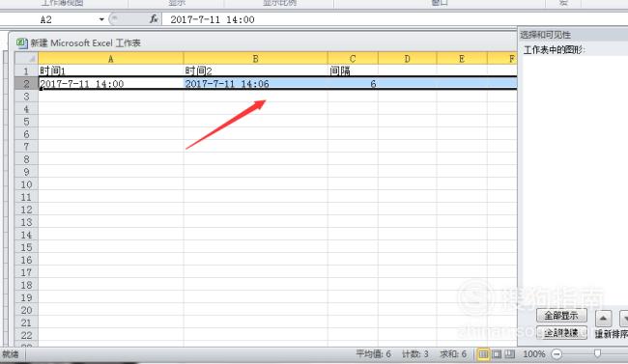628x364 pixels.
Task: Click the 计数: 3 status entry
Action: tap(415, 354)
